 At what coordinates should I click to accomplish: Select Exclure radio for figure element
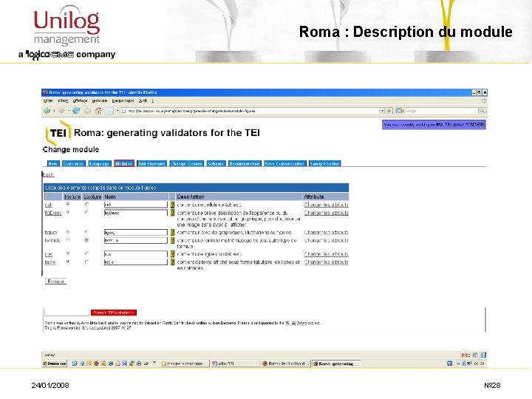87,232
